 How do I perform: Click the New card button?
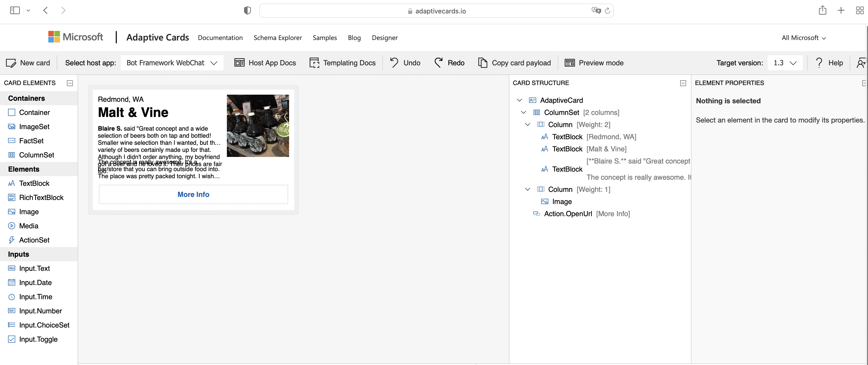[x=28, y=63]
